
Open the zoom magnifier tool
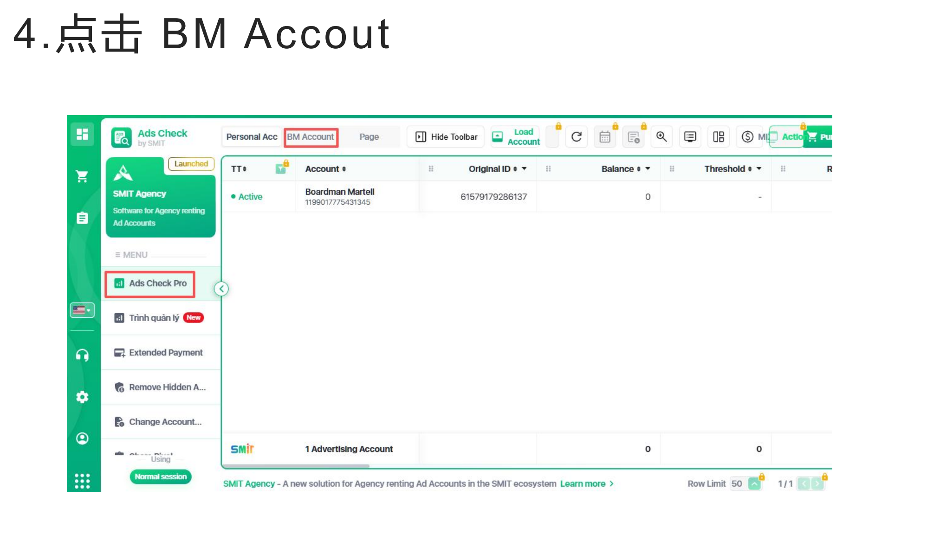pyautogui.click(x=661, y=137)
